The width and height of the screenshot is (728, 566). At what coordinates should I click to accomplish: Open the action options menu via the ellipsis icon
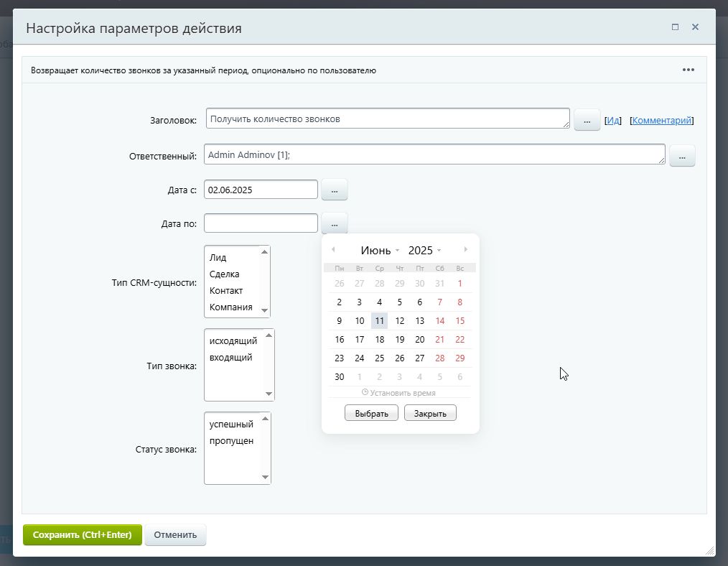pos(688,69)
